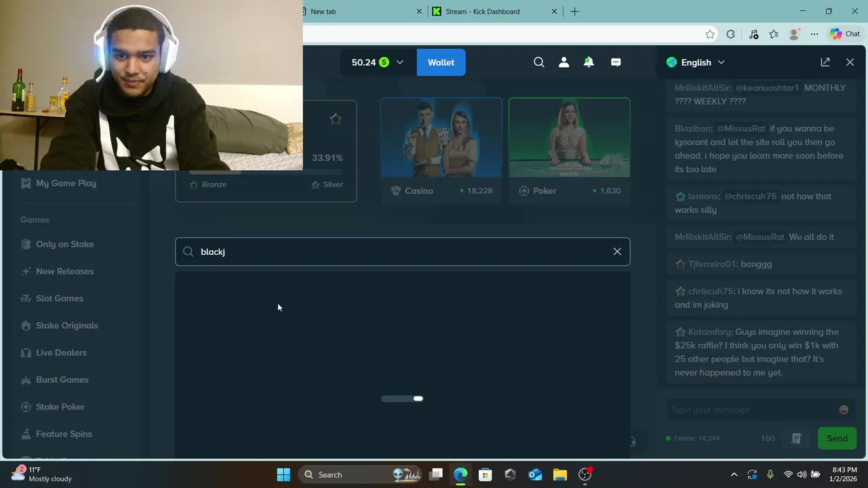
Task: Close the chat panel
Action: click(x=850, y=62)
